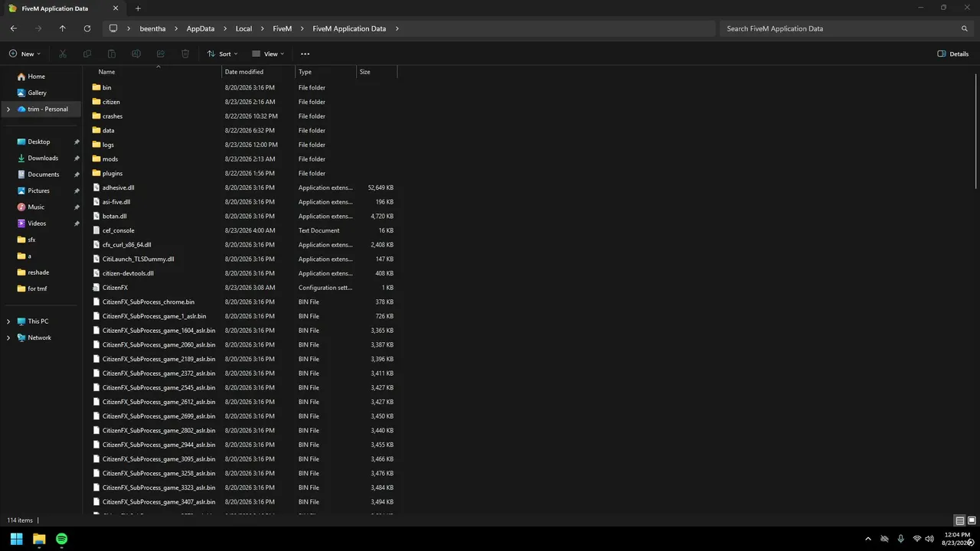This screenshot has width=980, height=551.
Task: Click the main file list vertical scrollbar
Action: 976,130
